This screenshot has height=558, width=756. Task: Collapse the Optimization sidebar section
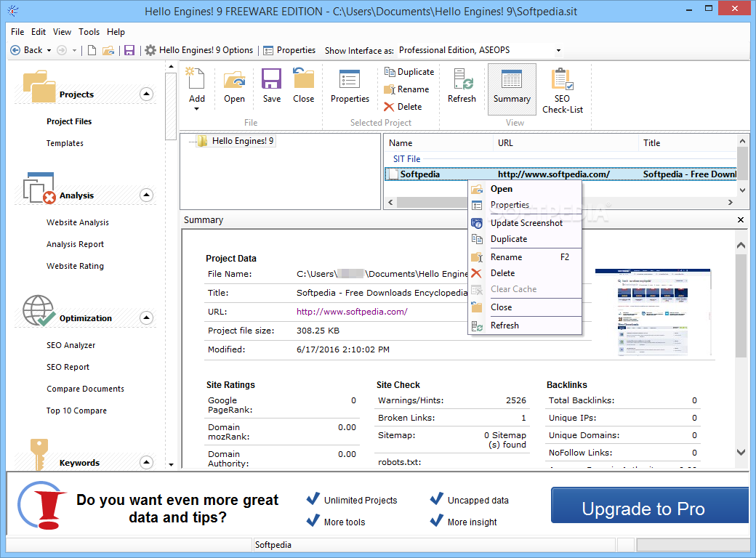(147, 318)
